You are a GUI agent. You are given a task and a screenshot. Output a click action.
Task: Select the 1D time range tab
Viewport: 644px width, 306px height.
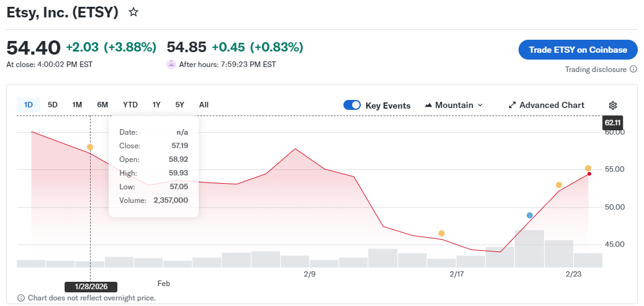point(29,105)
